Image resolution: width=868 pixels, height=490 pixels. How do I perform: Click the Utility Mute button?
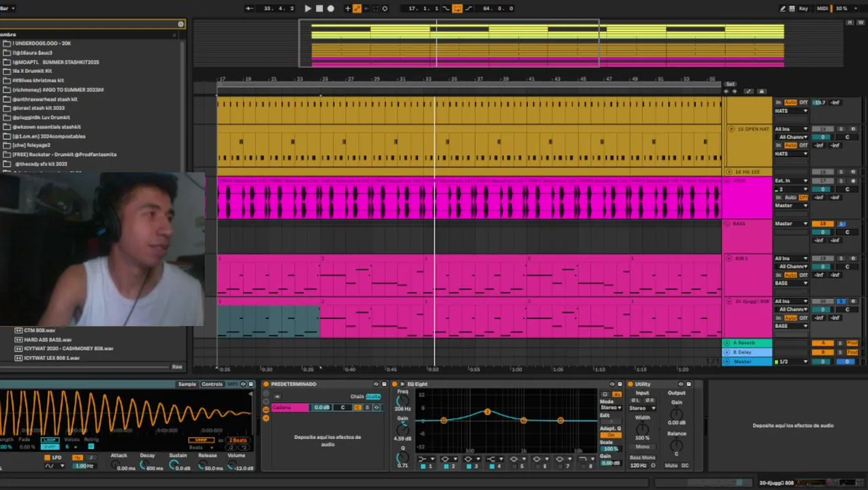(x=671, y=465)
